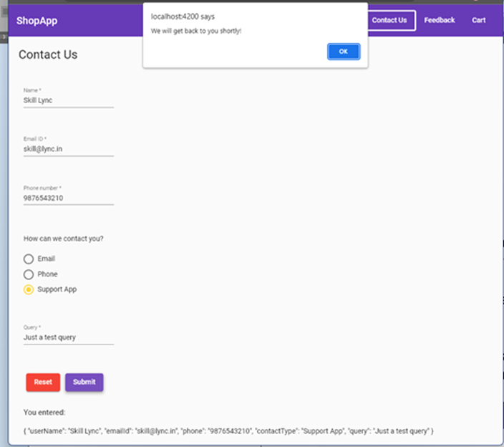The height and width of the screenshot is (447, 504).
Task: Focus the Name field containing Skill Lync
Action: (x=68, y=100)
